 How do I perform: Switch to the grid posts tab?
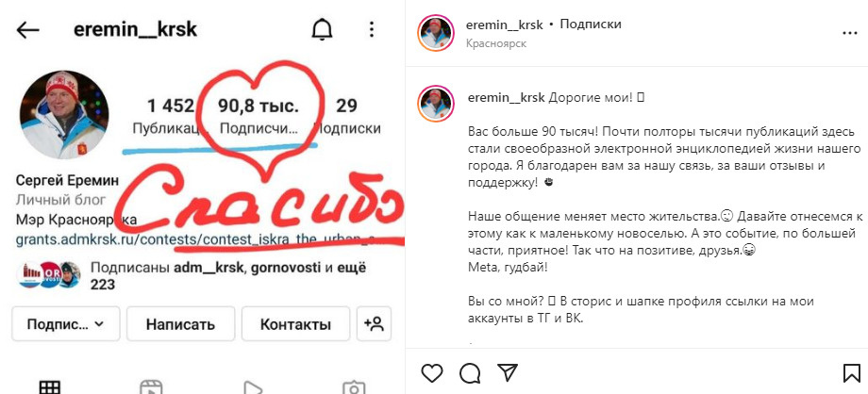click(50, 386)
